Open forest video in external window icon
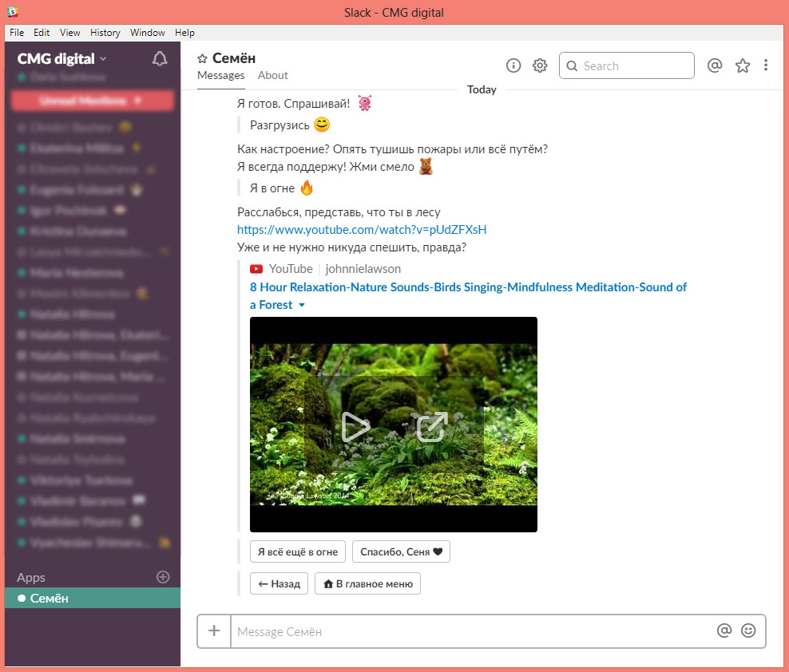Image resolution: width=789 pixels, height=672 pixels. [432, 427]
